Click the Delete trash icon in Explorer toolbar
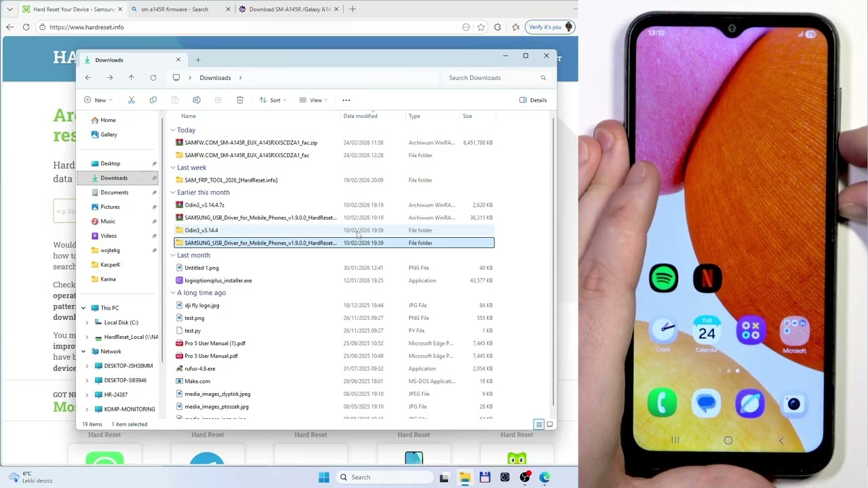868x488 pixels. tap(240, 100)
